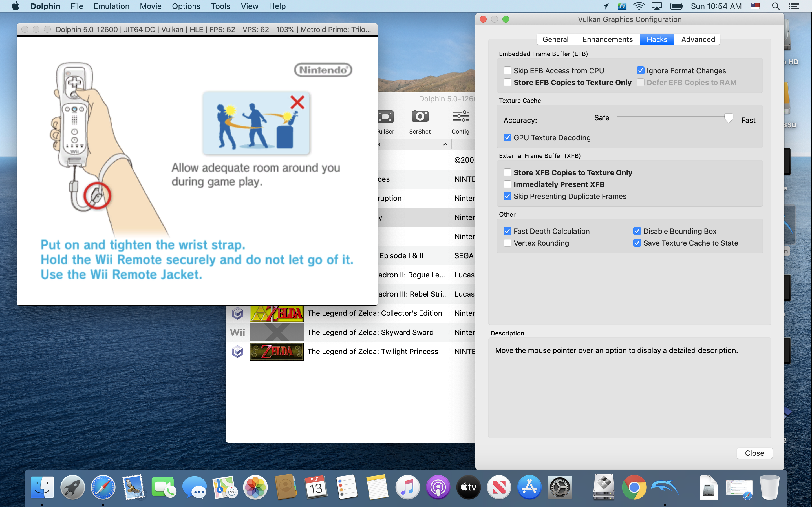Switch to the Enhancements tab
The width and height of the screenshot is (812, 507).
607,39
